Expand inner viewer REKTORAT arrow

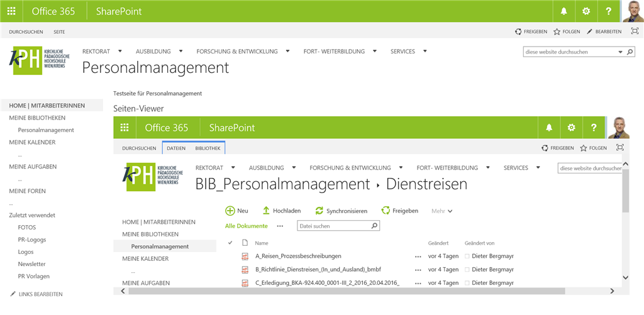click(233, 168)
